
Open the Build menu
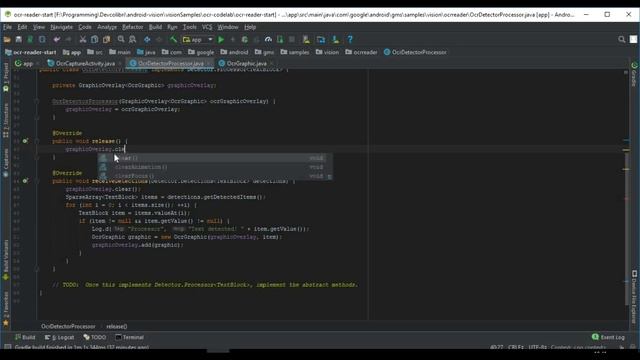click(155, 27)
